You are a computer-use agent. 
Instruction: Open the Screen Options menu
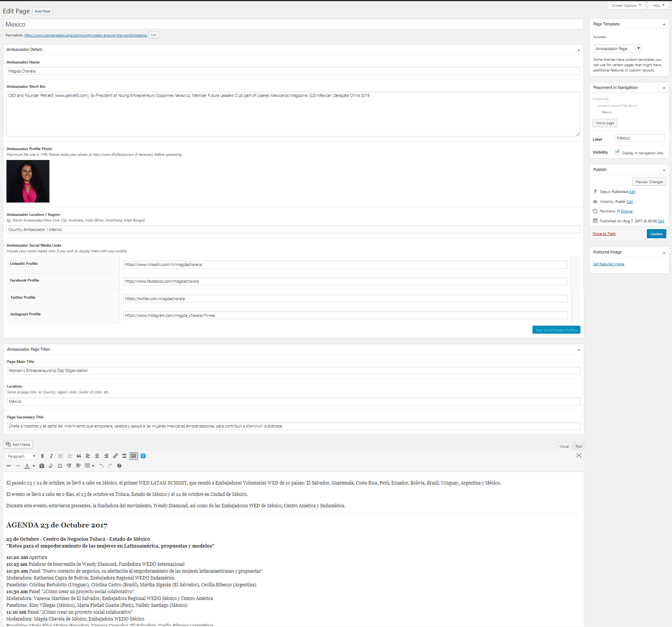pyautogui.click(x=626, y=5)
